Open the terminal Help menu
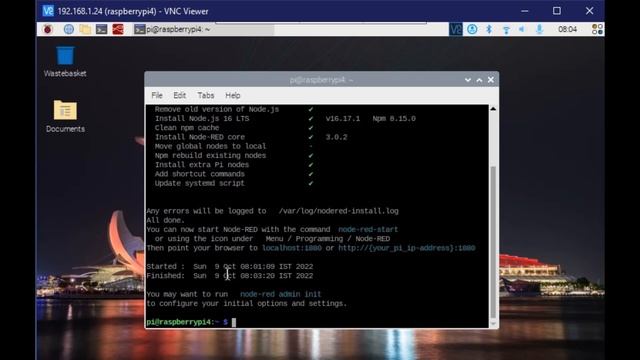This screenshot has width=640, height=360. click(x=233, y=95)
